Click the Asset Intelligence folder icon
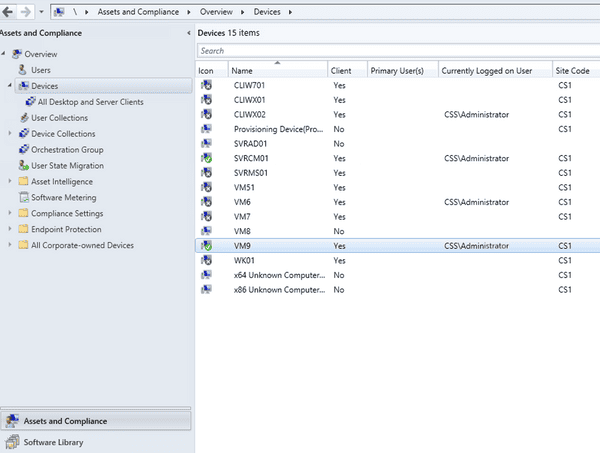600x453 pixels. point(23,181)
